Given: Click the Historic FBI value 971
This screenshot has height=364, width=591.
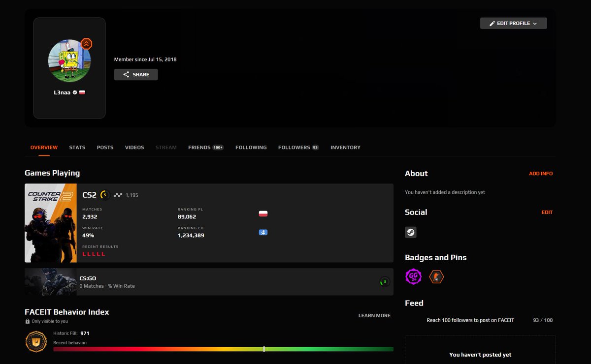Looking at the screenshot, I should pos(85,334).
